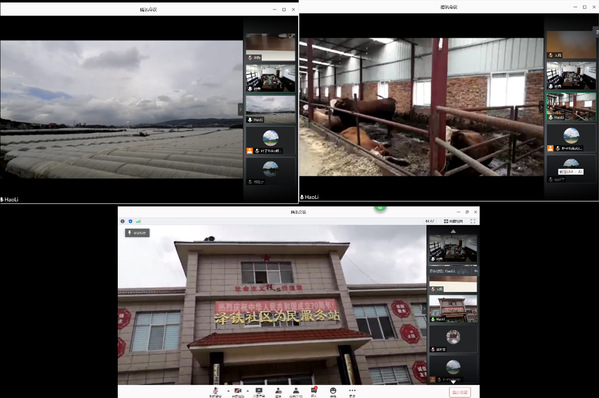Check the green network signal indicator

coord(138,221)
